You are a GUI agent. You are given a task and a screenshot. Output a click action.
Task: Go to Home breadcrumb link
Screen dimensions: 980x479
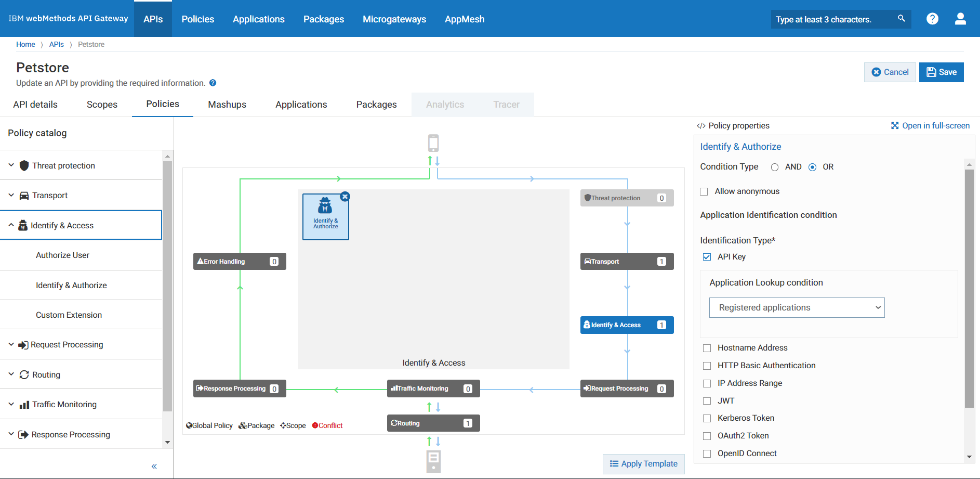(25, 44)
